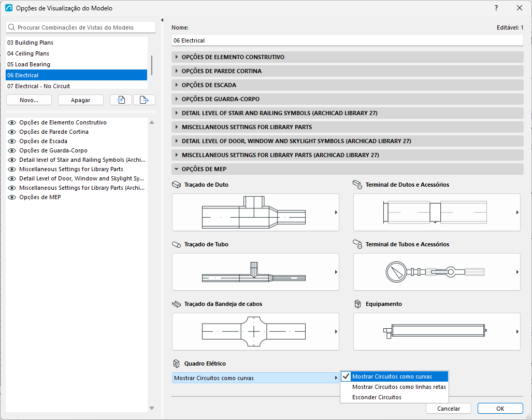
Task: Click the Procurar Combinações search field
Action: [81, 27]
